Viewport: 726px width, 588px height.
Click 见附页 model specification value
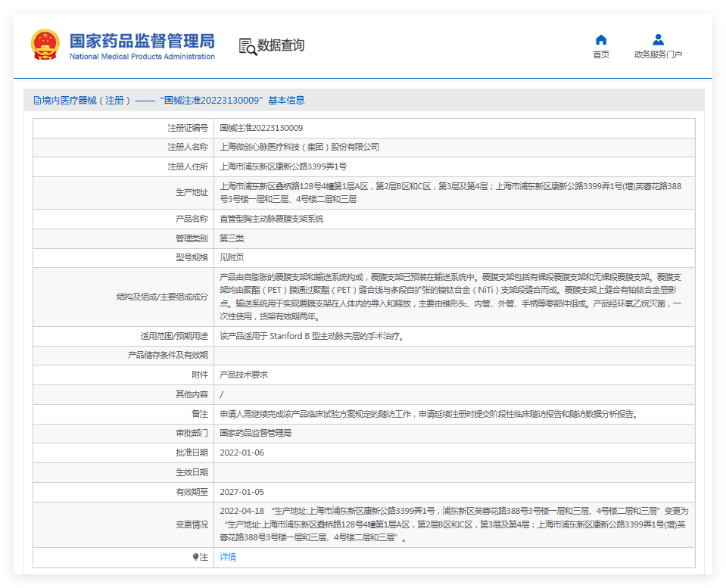[232, 257]
